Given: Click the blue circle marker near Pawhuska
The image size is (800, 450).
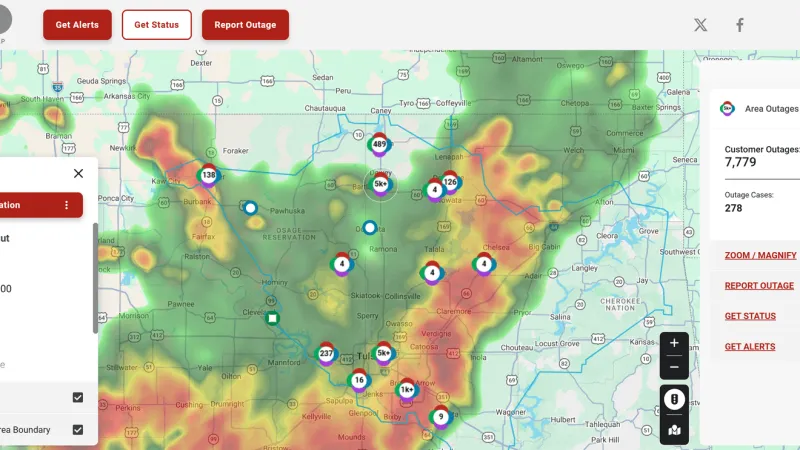Looking at the screenshot, I should click(250, 208).
